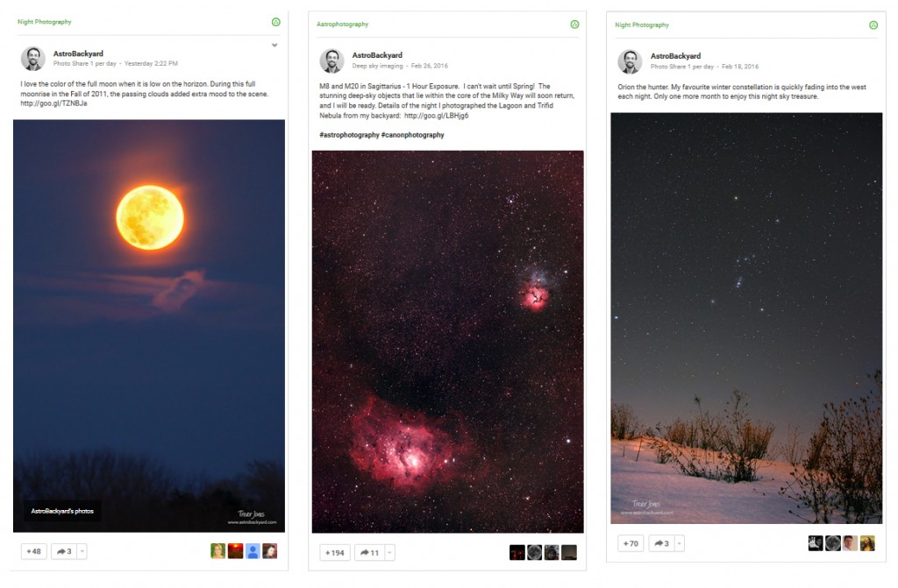Share the M8 and M20 nebula post

[369, 552]
